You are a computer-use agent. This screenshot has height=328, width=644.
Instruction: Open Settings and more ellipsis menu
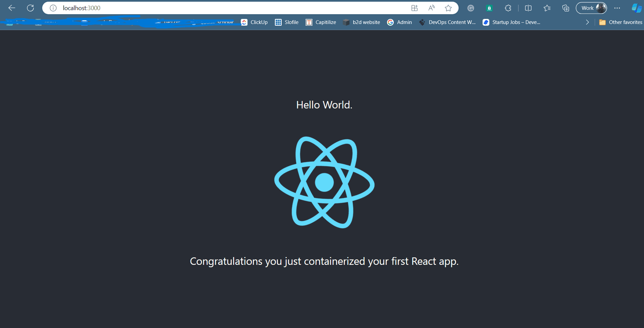[617, 8]
